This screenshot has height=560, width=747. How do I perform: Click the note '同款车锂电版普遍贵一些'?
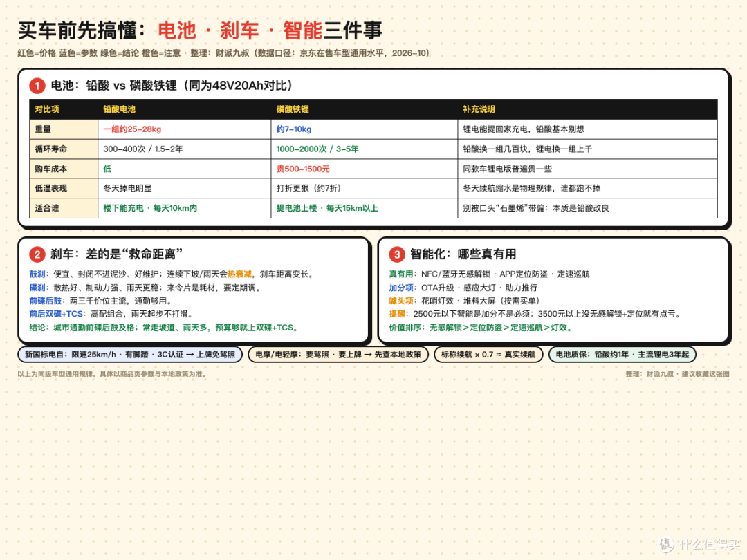[508, 169]
